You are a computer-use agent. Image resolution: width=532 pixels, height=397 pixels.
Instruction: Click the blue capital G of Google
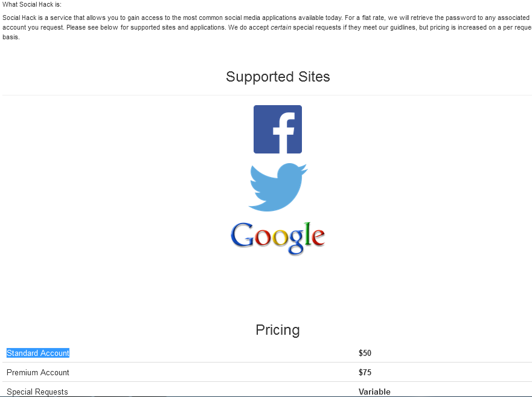242,235
